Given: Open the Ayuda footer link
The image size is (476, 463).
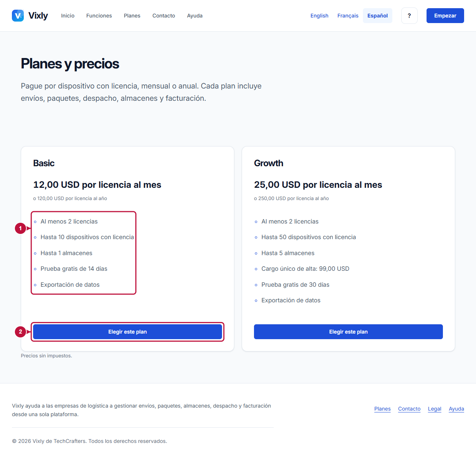Looking at the screenshot, I should click(x=456, y=409).
